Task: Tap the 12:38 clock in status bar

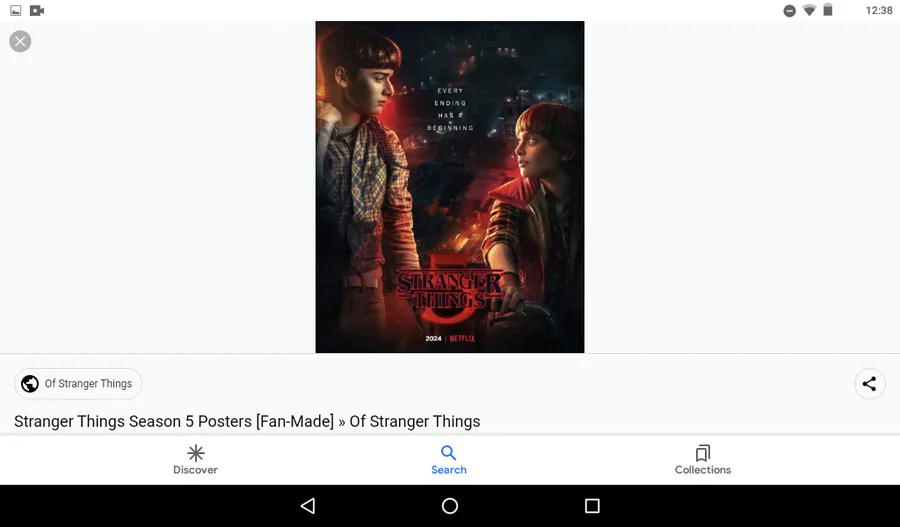Action: [879, 10]
